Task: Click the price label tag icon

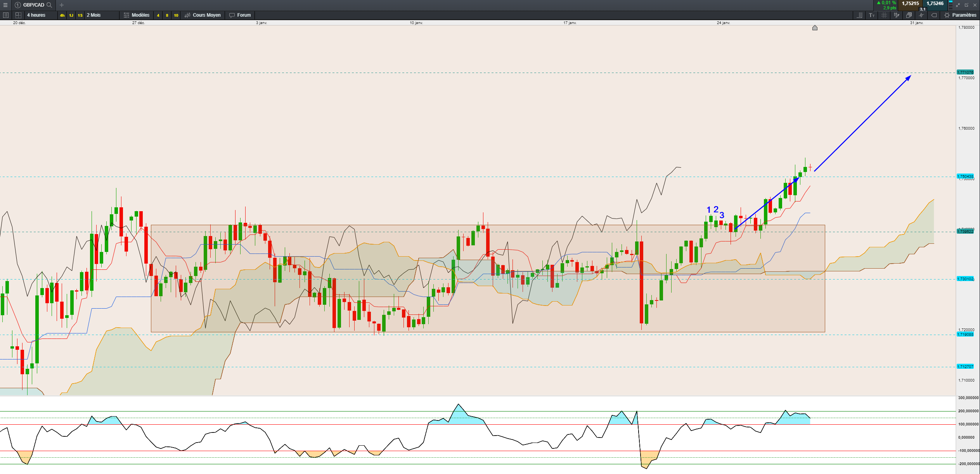Action: [x=934, y=15]
